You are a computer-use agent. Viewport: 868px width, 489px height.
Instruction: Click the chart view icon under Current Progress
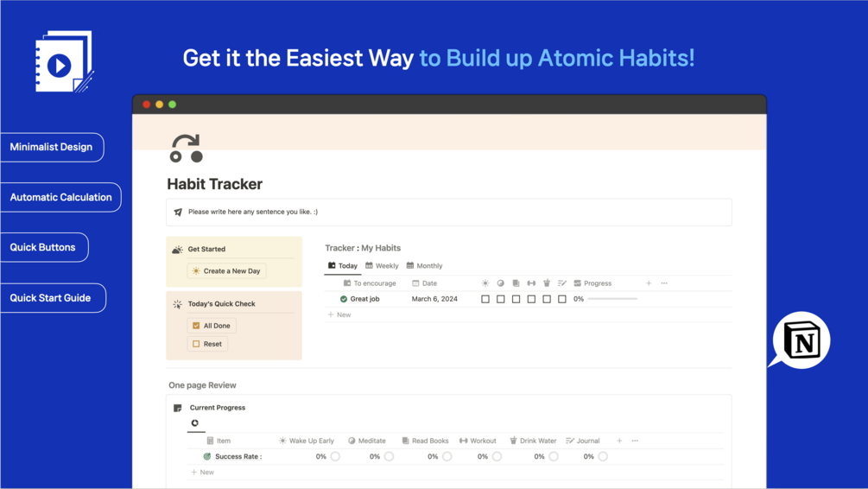tap(195, 423)
